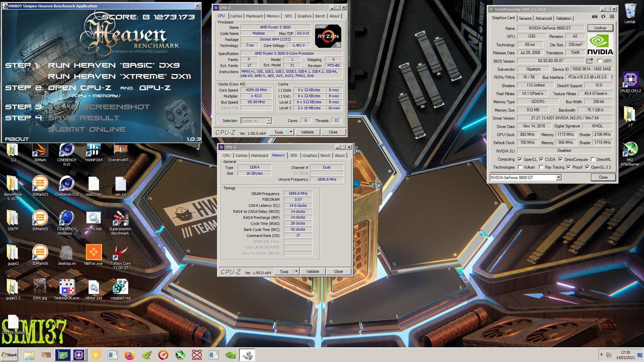Click the Start button on taskbar
Screen dimensions: 644x362
9,355
